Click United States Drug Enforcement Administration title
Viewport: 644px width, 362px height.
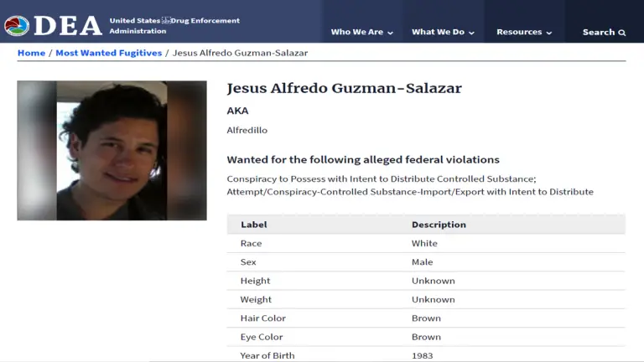174,26
